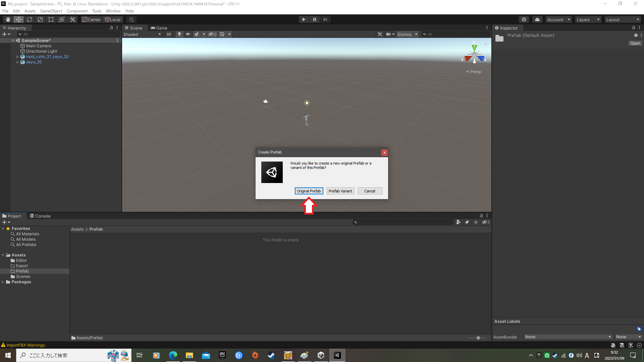The width and height of the screenshot is (644, 362).
Task: Open AssetBundle variant dropdown
Action: pyautogui.click(x=629, y=337)
